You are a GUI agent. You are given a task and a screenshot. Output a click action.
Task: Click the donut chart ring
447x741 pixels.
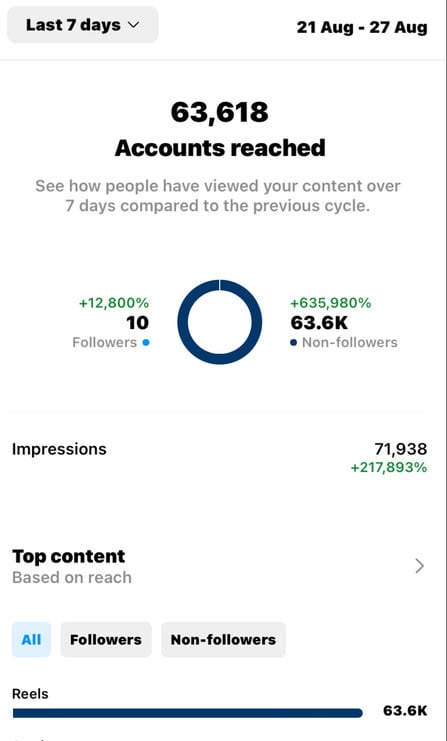pos(220,285)
